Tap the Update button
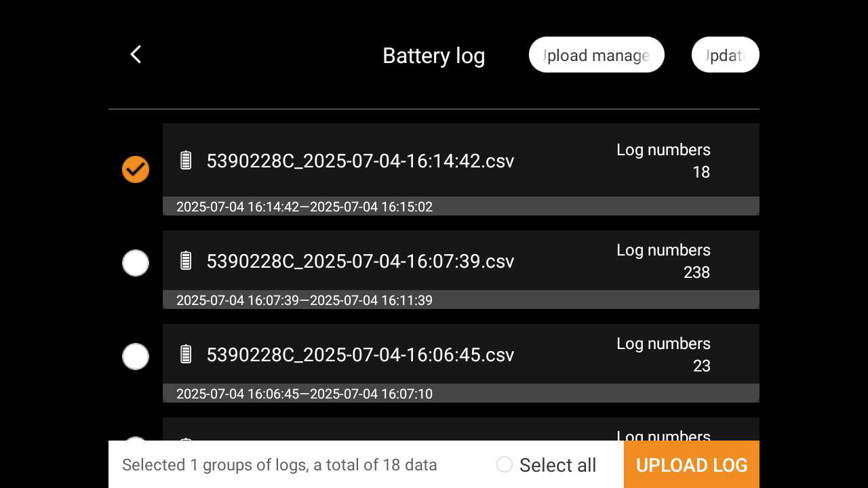The width and height of the screenshot is (868, 488). pyautogui.click(x=726, y=55)
